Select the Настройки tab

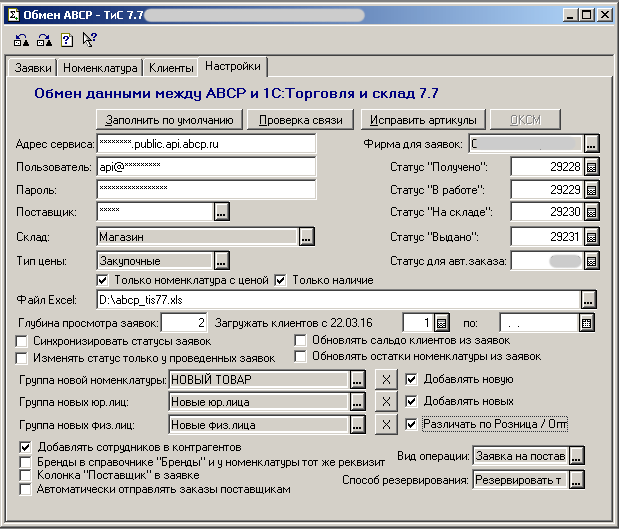coord(233,66)
